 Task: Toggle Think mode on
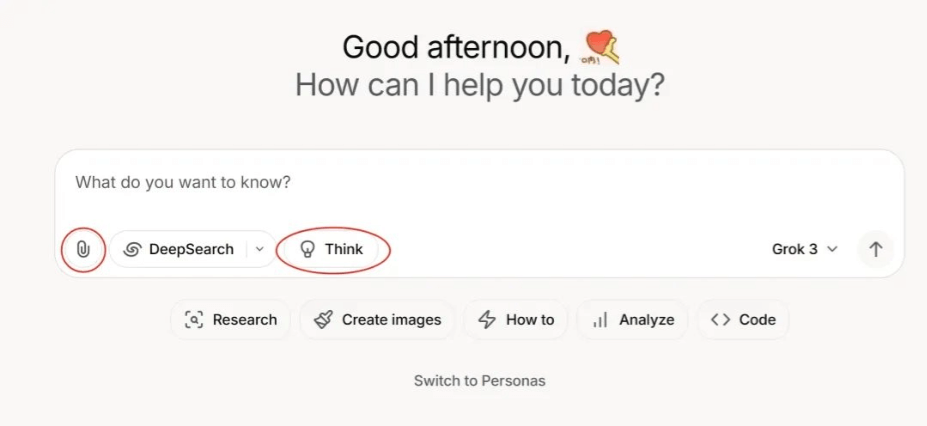(331, 249)
